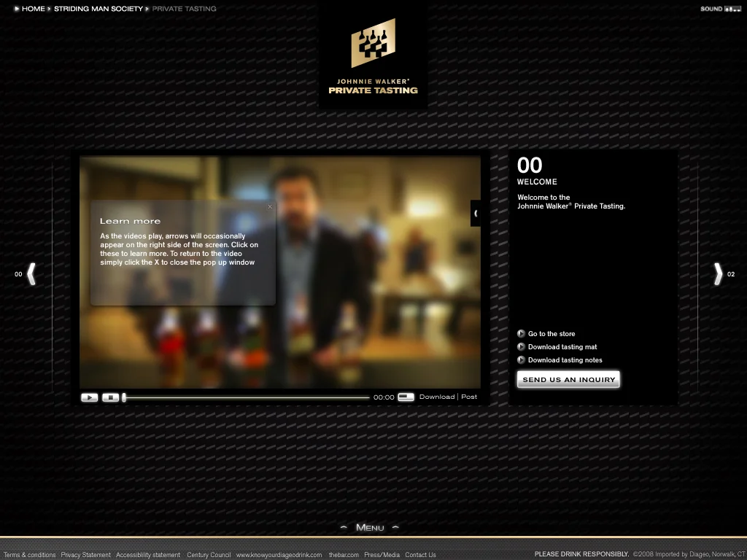The height and width of the screenshot is (560, 747).
Task: Visit Century Council link
Action: pyautogui.click(x=209, y=555)
